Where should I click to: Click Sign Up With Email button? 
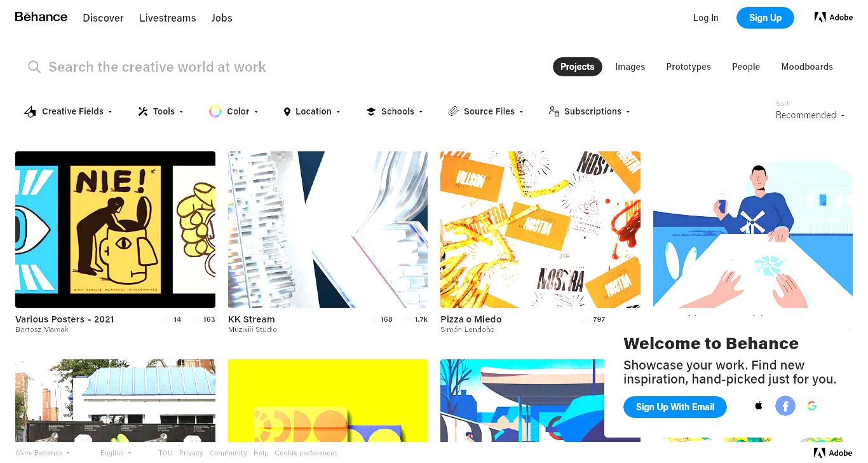[x=675, y=407]
